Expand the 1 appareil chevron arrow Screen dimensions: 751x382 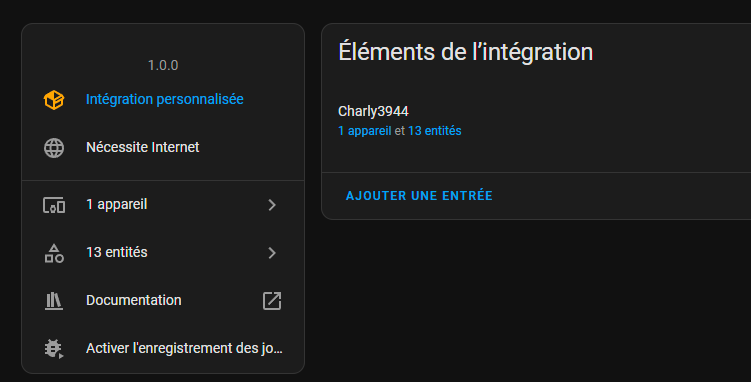pos(272,205)
